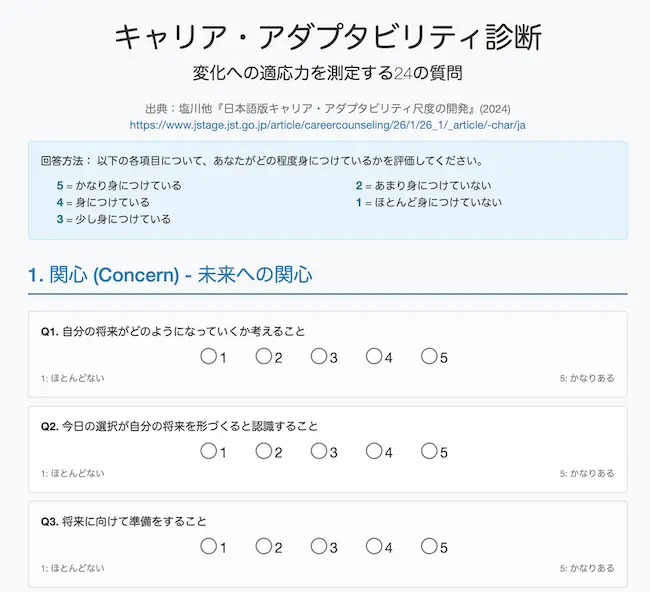Choose rating 3 for Q1
650x592 pixels.
(319, 356)
